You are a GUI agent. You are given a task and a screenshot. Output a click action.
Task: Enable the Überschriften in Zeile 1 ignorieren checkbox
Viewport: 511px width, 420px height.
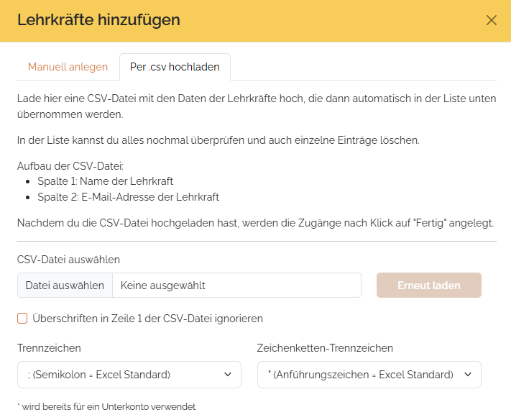coord(22,318)
